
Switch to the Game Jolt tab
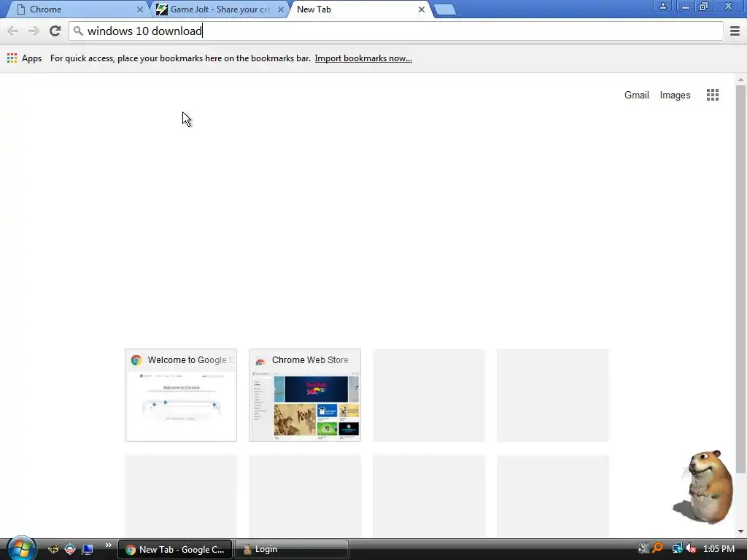[x=220, y=9]
